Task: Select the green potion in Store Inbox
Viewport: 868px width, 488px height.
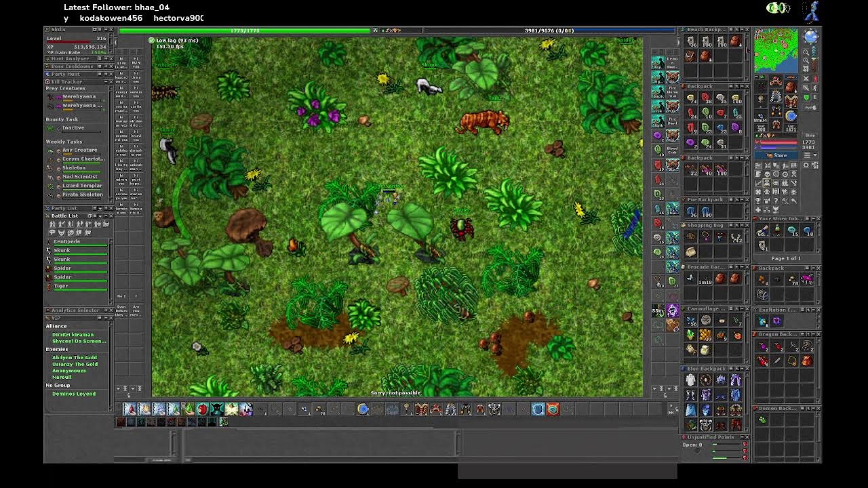Action: tap(777, 230)
